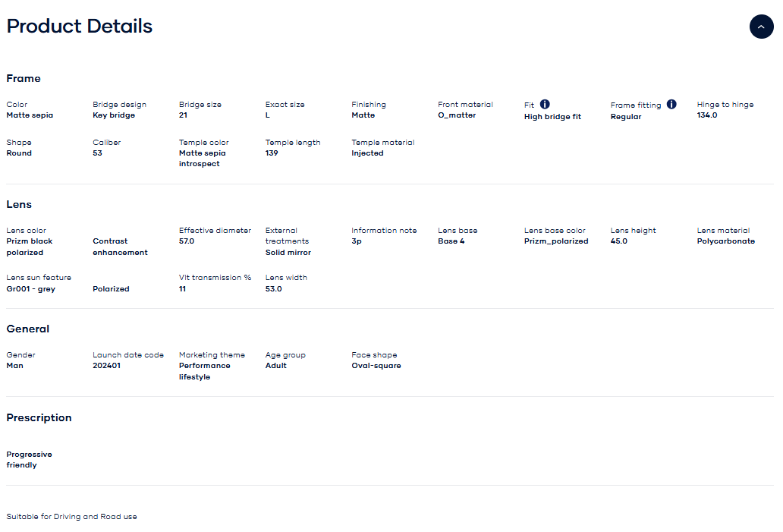The width and height of the screenshot is (783, 532).
Task: Click the Fit info icon
Action: tap(545, 105)
